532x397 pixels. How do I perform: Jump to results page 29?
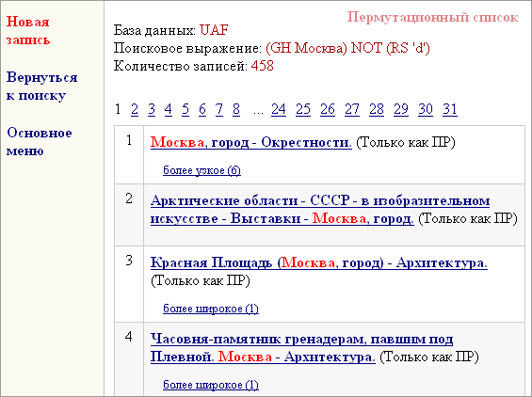point(401,109)
